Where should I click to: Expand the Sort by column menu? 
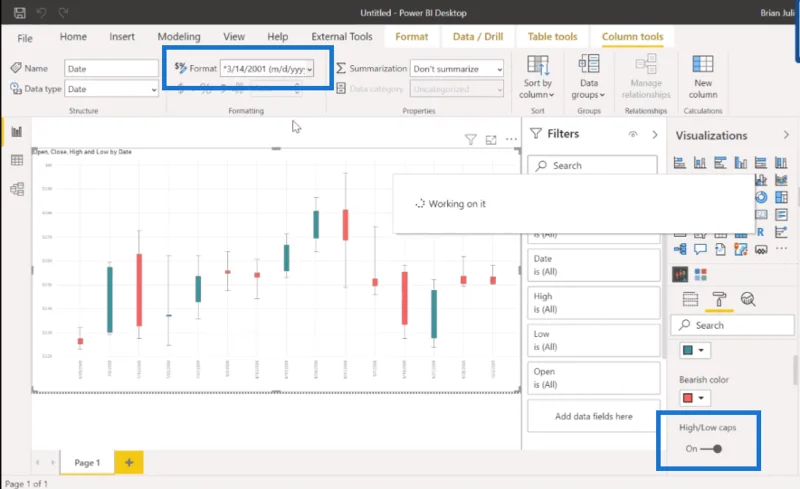pos(537,78)
